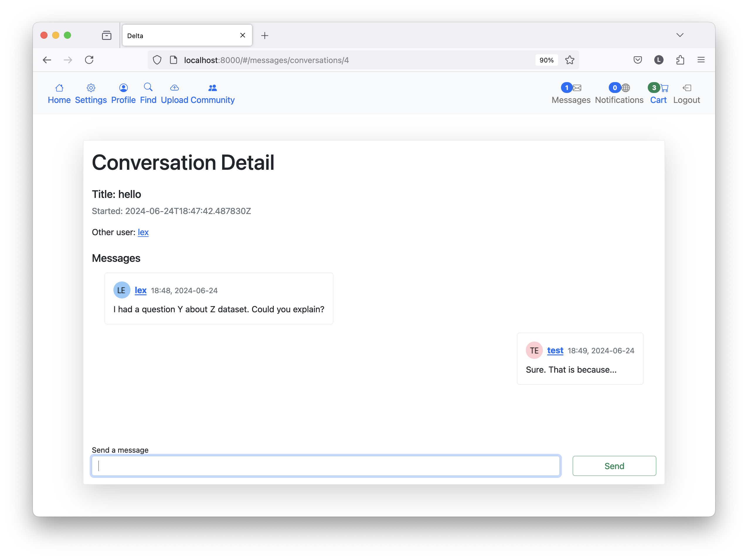The height and width of the screenshot is (560, 748).
Task: Open Profile person icon
Action: point(123,88)
